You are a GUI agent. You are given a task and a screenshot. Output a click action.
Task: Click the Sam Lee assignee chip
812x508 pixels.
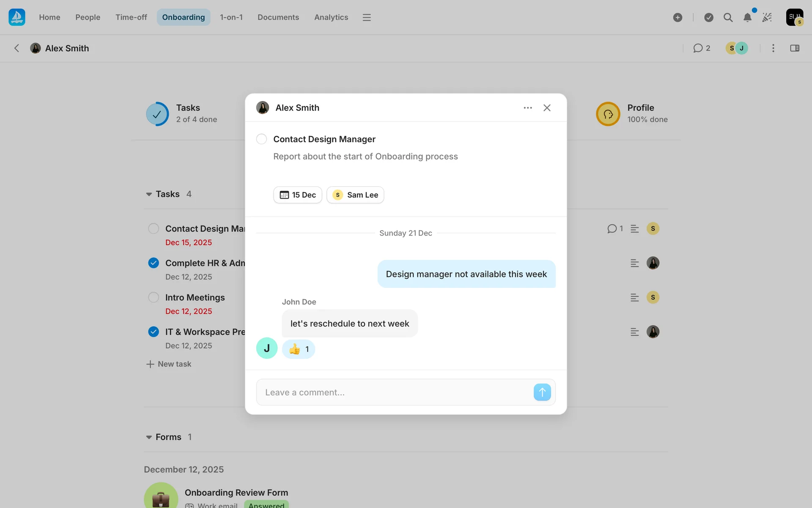(x=355, y=195)
